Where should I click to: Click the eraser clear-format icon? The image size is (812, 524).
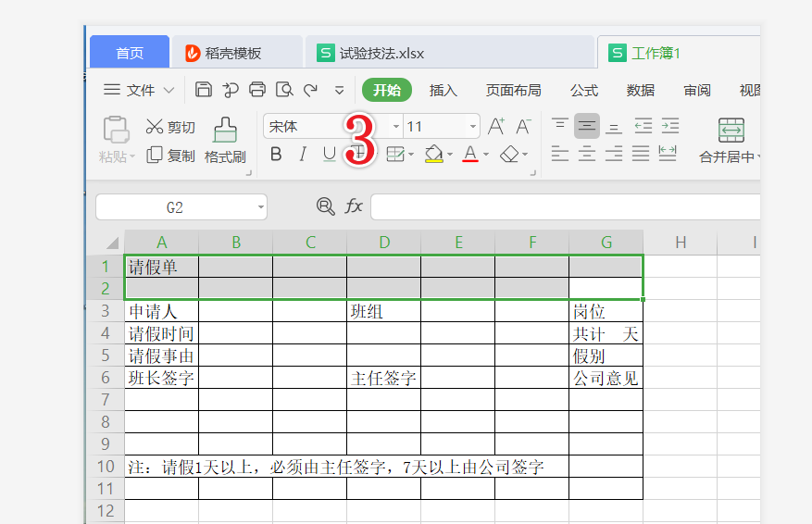point(509,154)
